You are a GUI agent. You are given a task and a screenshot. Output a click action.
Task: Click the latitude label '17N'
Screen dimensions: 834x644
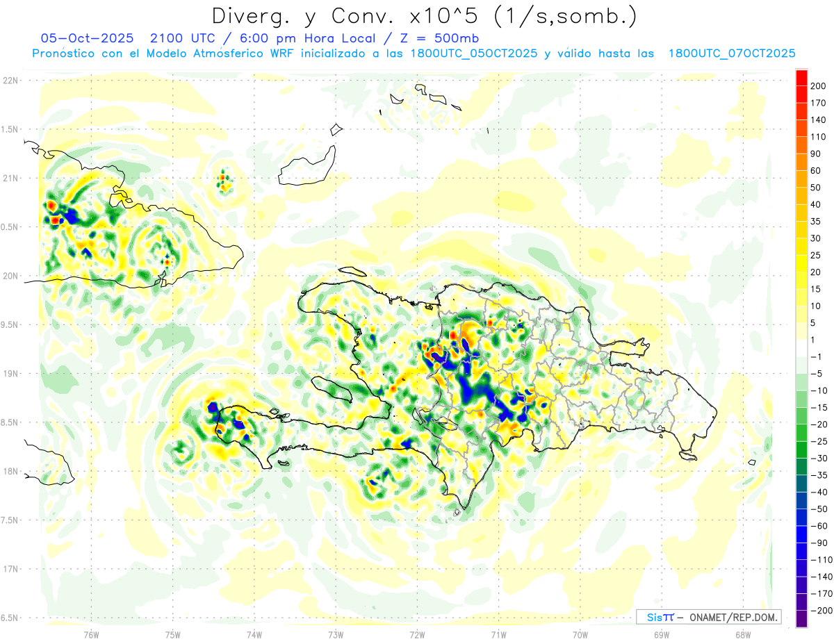pyautogui.click(x=10, y=569)
